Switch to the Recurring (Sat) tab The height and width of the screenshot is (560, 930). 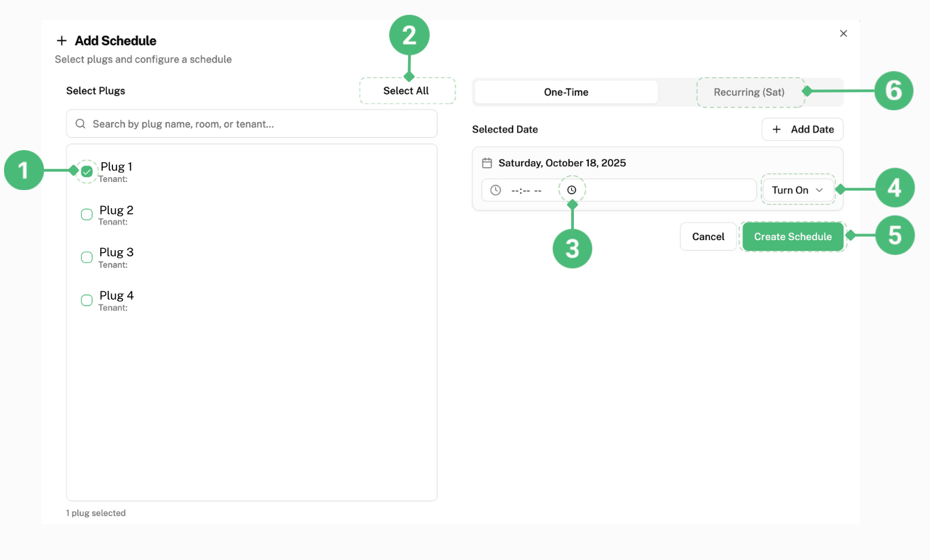[x=749, y=92]
